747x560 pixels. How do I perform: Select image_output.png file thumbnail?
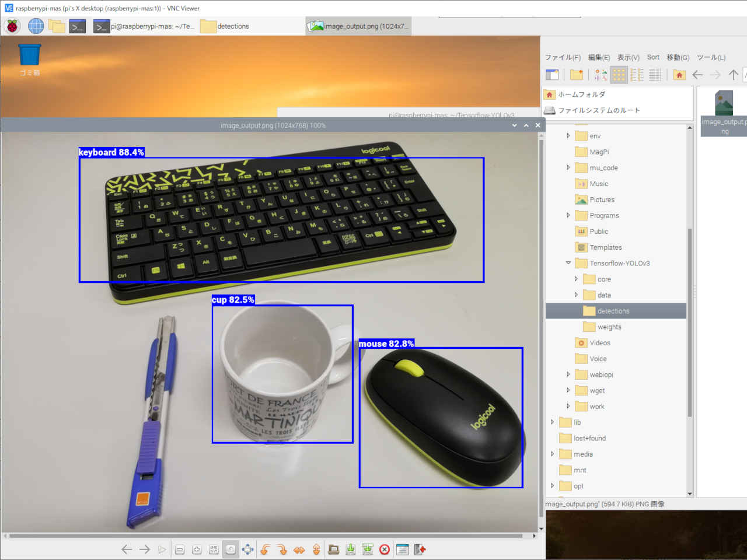[x=724, y=113]
